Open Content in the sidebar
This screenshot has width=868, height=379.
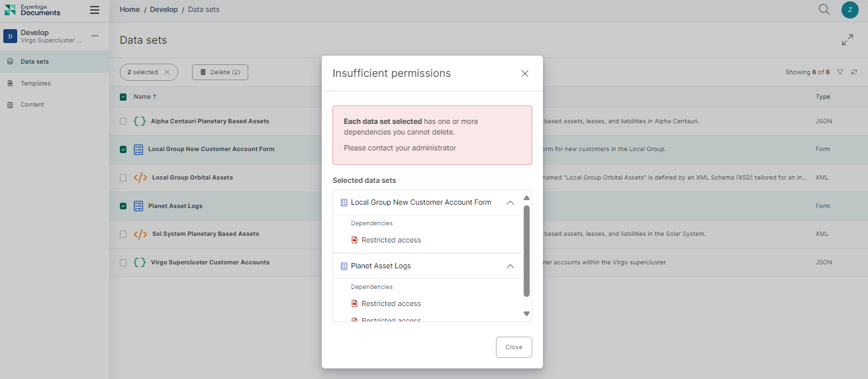click(x=32, y=105)
